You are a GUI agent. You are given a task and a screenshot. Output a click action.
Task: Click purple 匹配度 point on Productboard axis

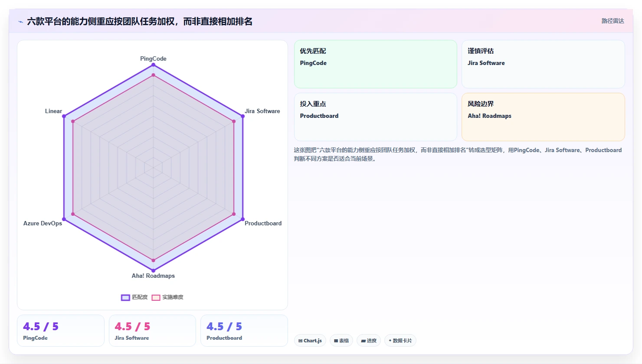coord(242,219)
